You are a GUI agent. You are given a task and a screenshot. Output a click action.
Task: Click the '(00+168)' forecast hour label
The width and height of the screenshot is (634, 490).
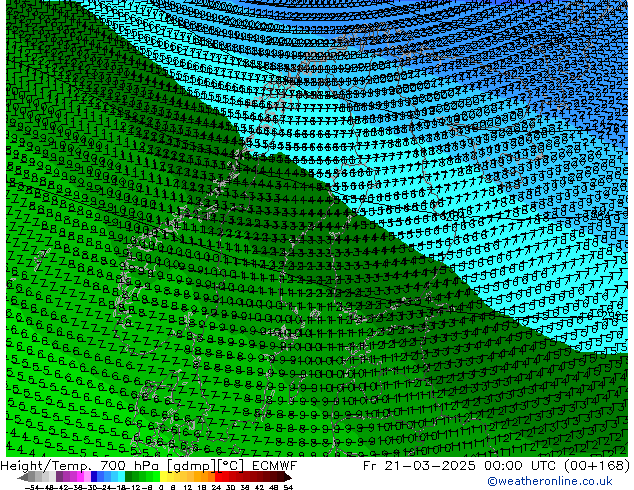[597, 466]
